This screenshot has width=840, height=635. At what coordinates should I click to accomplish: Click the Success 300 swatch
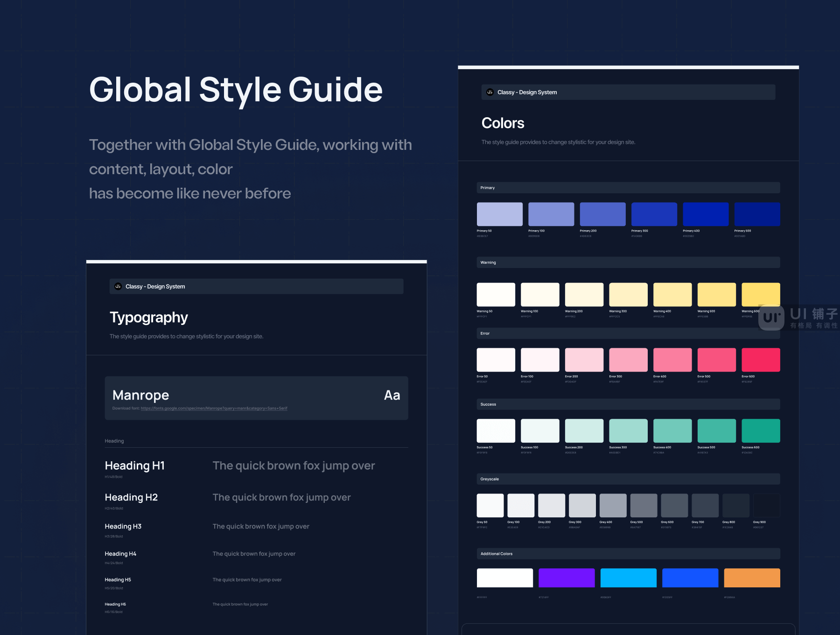tap(628, 431)
